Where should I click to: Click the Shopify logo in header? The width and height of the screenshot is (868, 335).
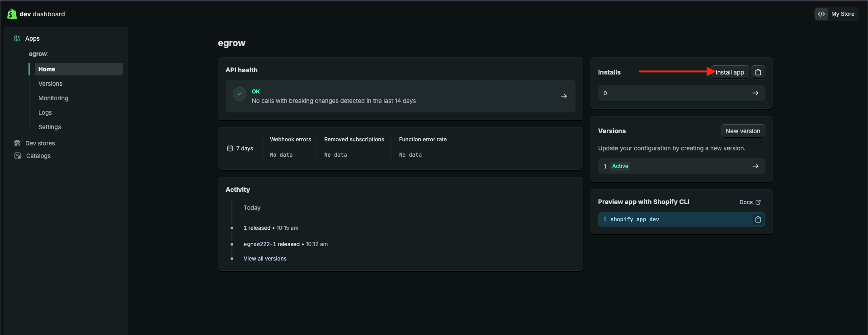[12, 14]
